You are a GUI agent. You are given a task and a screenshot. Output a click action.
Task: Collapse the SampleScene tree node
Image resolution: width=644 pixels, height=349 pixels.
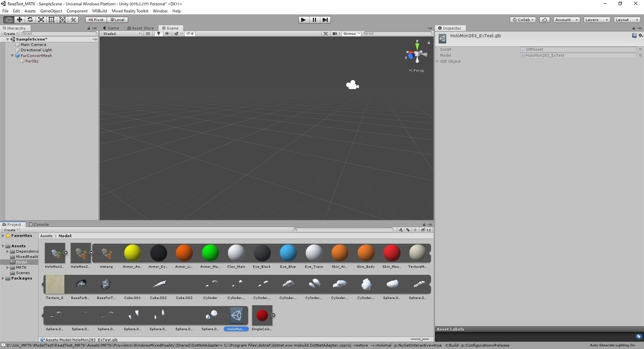click(x=8, y=39)
